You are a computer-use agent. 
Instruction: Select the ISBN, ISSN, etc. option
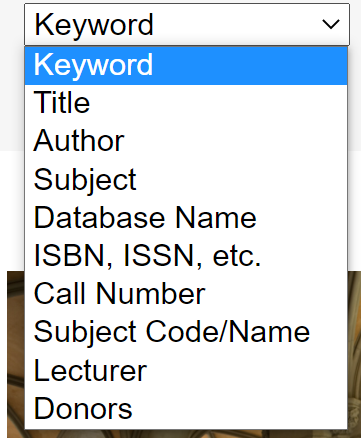tap(186, 256)
